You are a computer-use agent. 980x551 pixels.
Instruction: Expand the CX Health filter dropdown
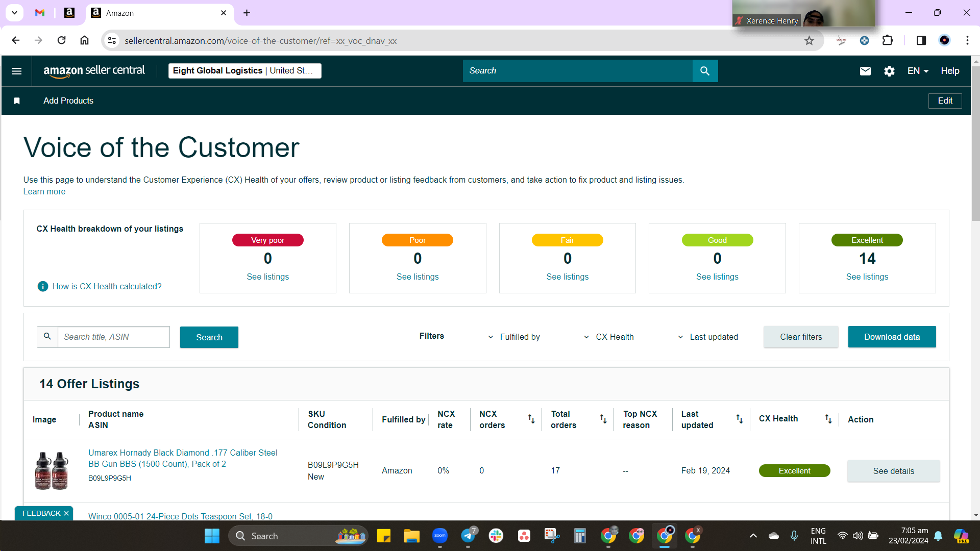608,337
